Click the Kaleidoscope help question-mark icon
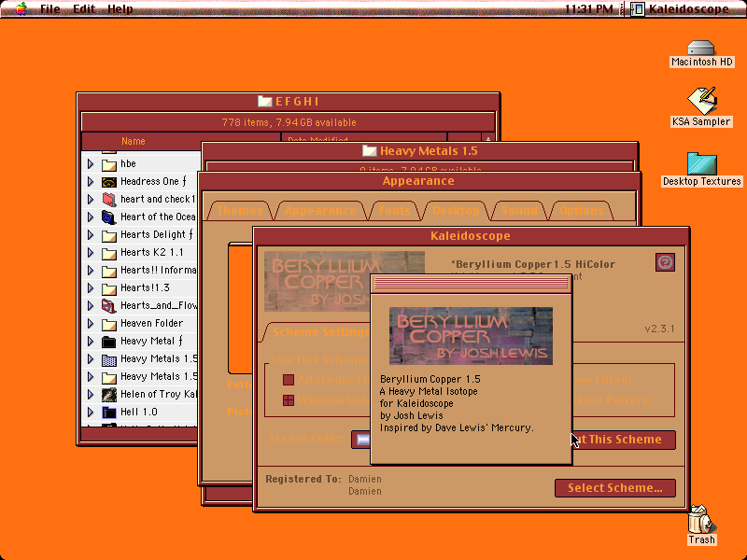The height and width of the screenshot is (560, 747). (x=665, y=262)
